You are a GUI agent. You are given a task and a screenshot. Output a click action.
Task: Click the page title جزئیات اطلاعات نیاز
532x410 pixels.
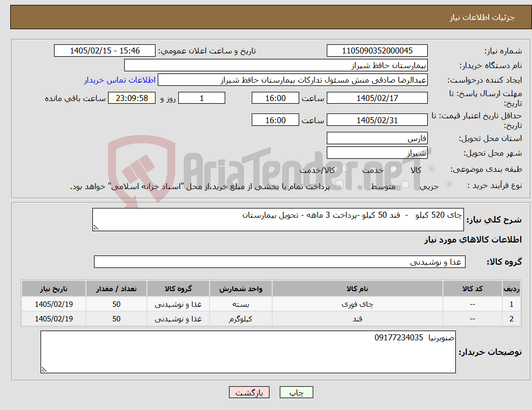click(x=482, y=17)
